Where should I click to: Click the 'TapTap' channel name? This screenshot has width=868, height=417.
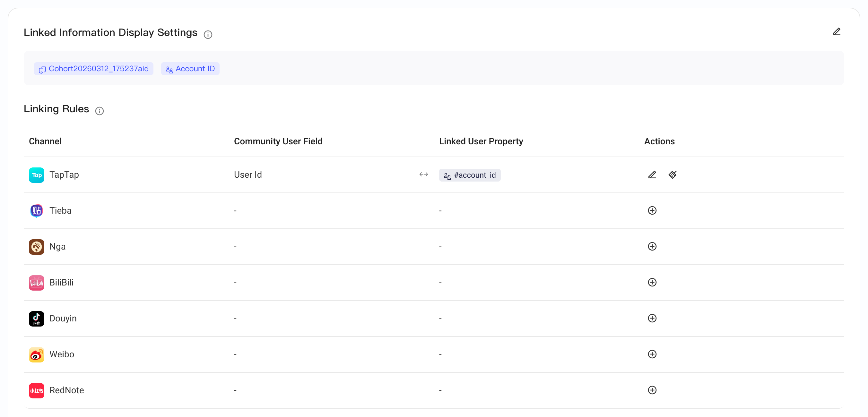pyautogui.click(x=64, y=175)
